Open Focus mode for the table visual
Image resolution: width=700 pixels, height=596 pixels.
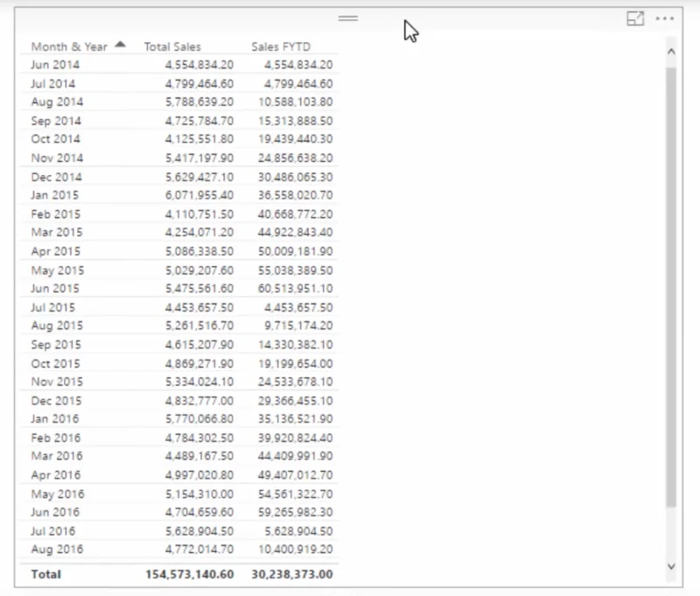tap(635, 18)
